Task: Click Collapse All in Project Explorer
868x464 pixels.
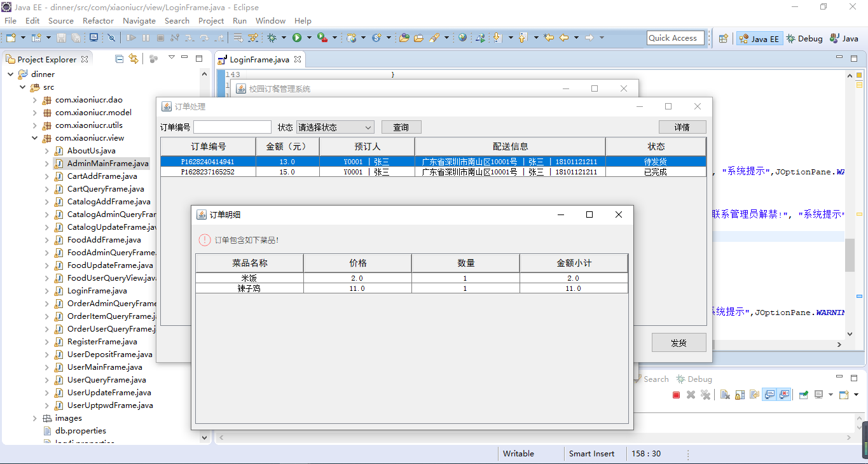Action: pos(119,59)
